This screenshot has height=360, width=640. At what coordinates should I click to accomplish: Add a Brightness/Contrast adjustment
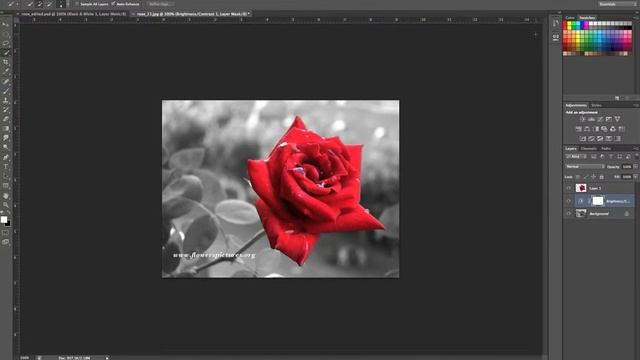point(582,119)
